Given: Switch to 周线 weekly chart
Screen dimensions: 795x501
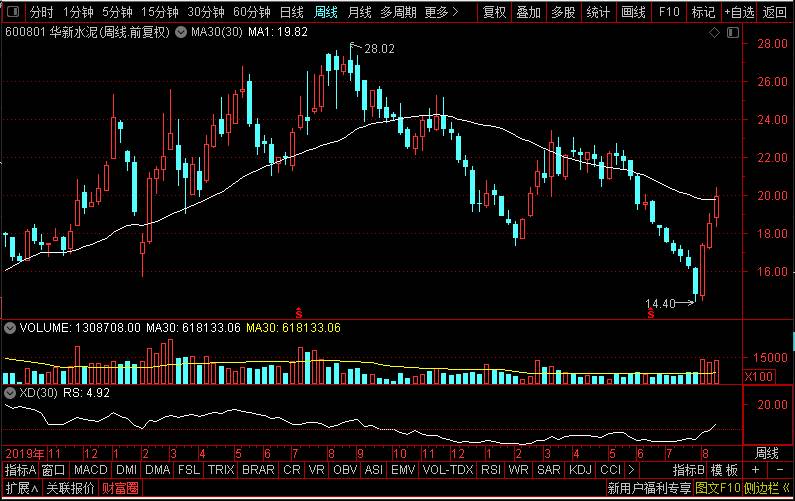Looking at the screenshot, I should [x=326, y=12].
